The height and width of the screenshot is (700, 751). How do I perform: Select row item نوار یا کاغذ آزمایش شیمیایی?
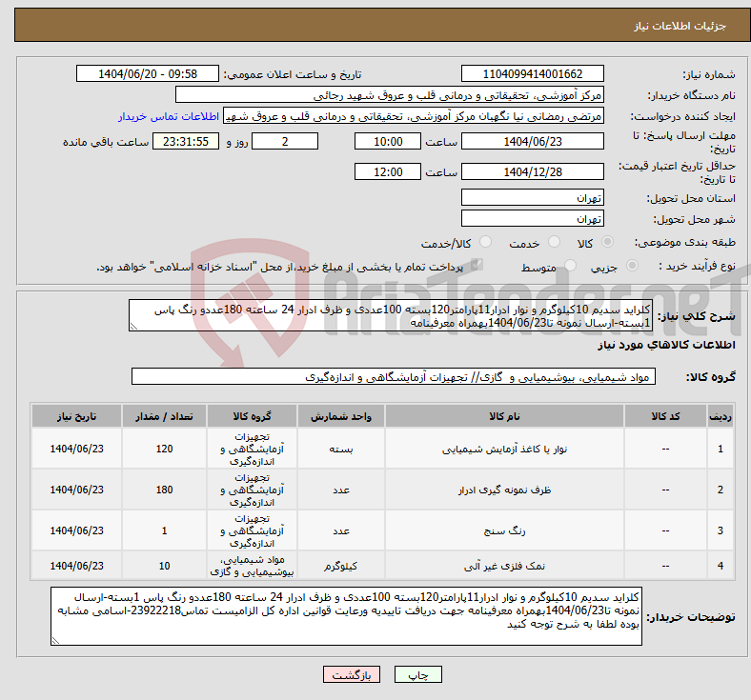click(x=504, y=450)
